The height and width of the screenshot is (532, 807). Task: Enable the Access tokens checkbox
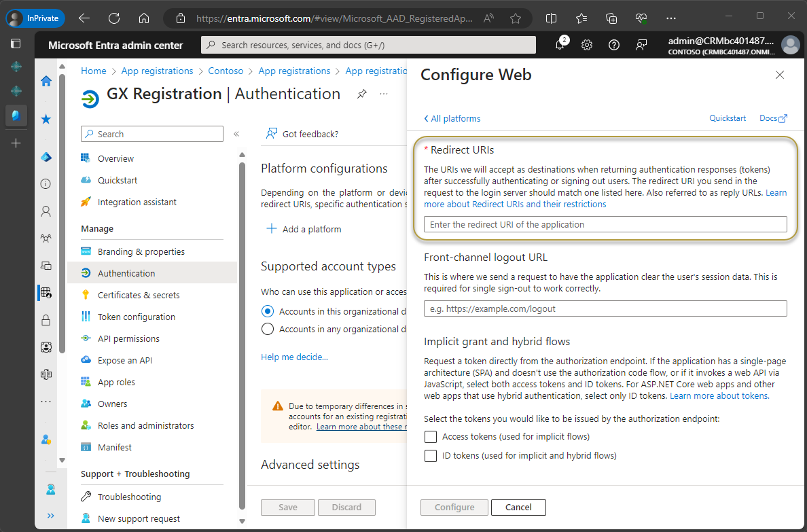(430, 437)
